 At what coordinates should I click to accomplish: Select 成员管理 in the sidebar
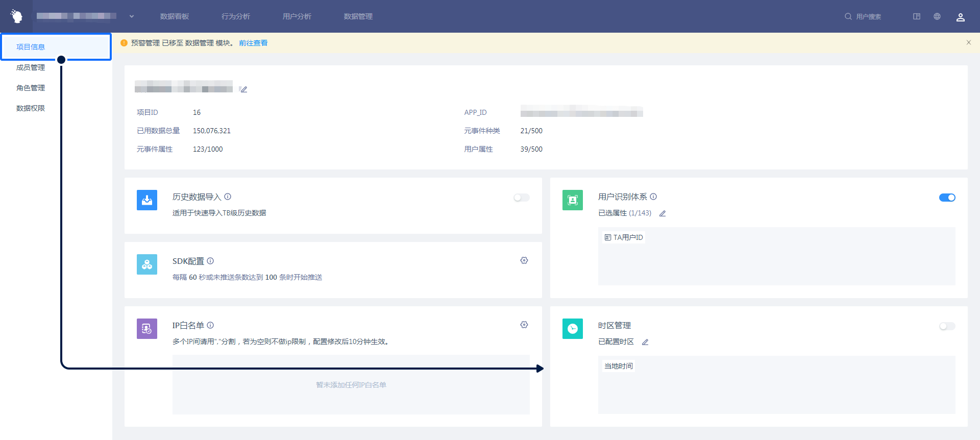pos(31,67)
